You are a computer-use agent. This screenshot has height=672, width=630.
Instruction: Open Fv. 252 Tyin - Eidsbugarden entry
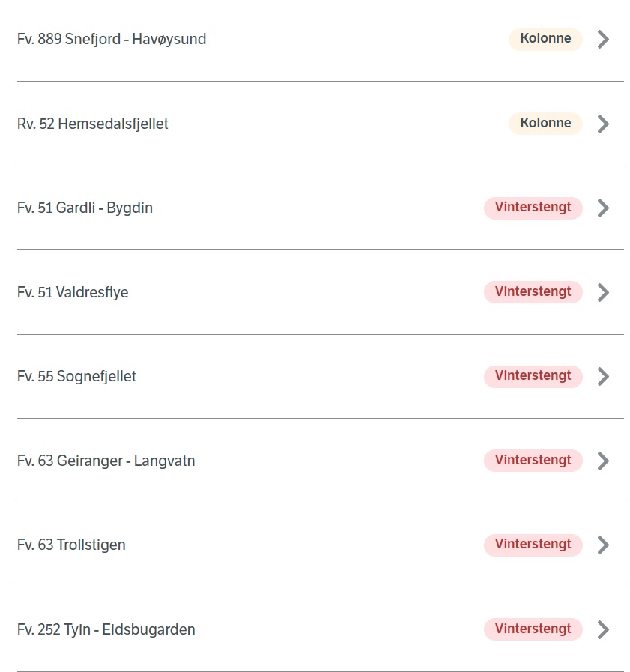(x=321, y=629)
